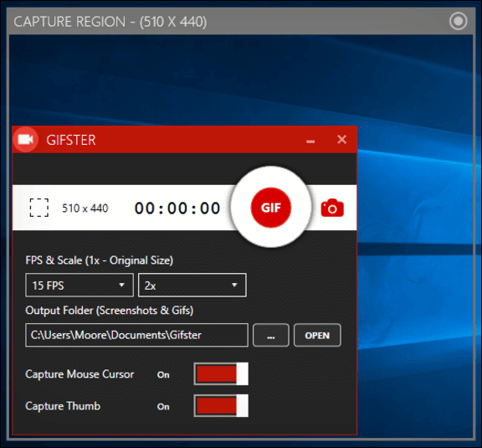Click the GIFSTER title text
Viewport: 482px width, 448px height.
tap(71, 140)
